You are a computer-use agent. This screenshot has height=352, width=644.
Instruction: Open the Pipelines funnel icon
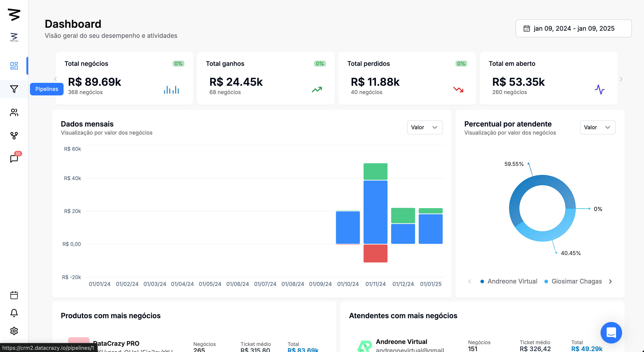[x=14, y=89]
